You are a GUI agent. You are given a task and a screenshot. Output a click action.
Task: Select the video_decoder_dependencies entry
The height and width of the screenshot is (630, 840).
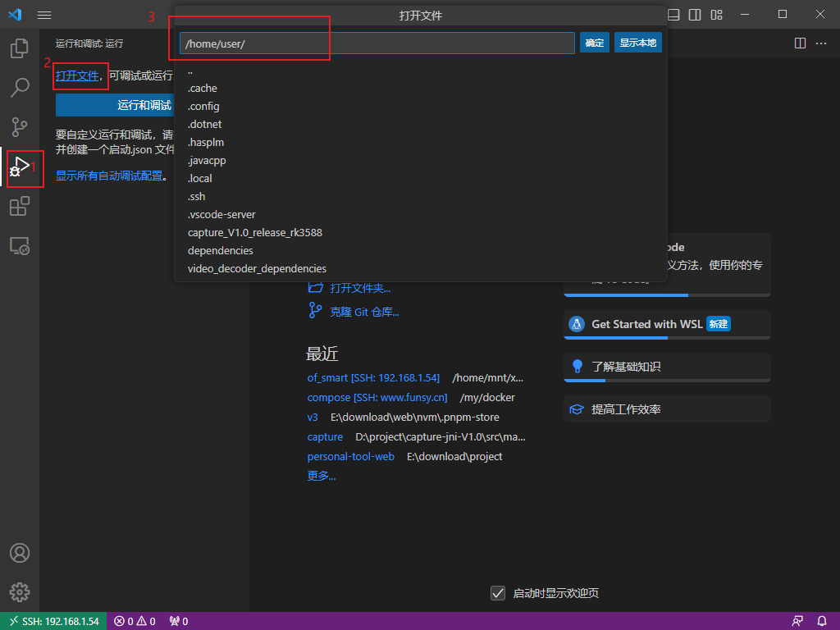[x=421, y=268]
